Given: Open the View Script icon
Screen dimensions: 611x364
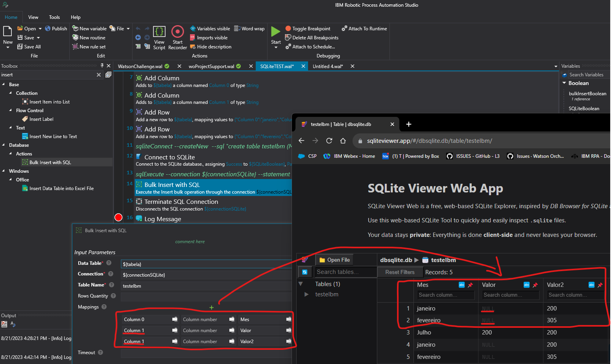Looking at the screenshot, I should [x=159, y=31].
